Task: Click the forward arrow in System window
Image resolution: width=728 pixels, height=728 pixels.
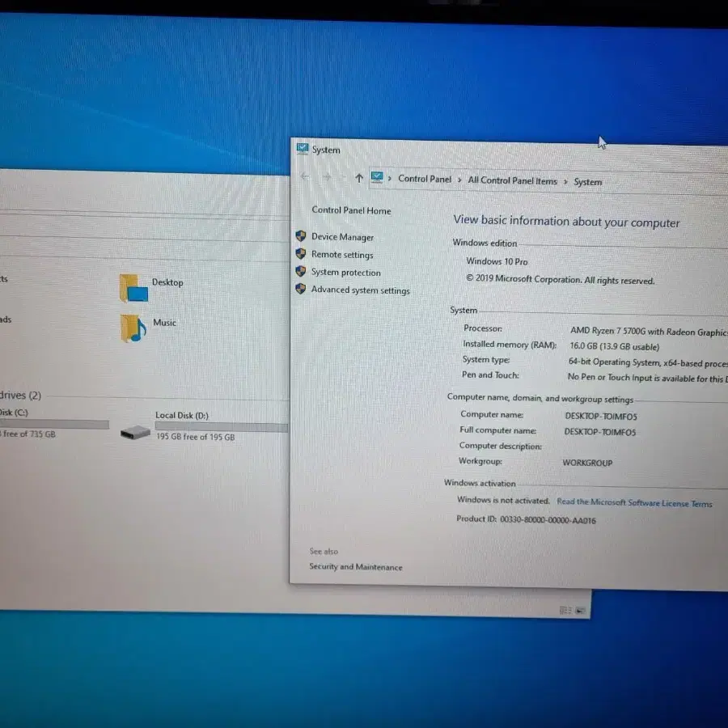Action: pyautogui.click(x=327, y=177)
